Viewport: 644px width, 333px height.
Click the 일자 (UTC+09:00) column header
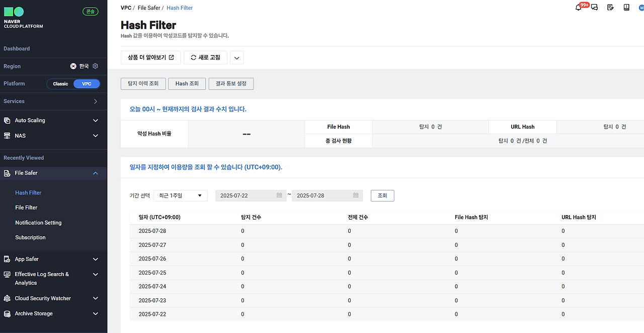pyautogui.click(x=159, y=217)
